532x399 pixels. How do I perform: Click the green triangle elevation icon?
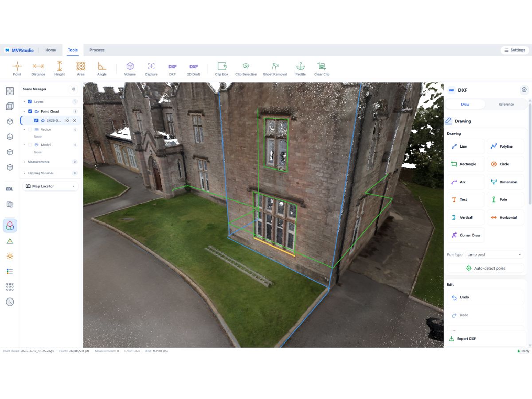coord(10,241)
